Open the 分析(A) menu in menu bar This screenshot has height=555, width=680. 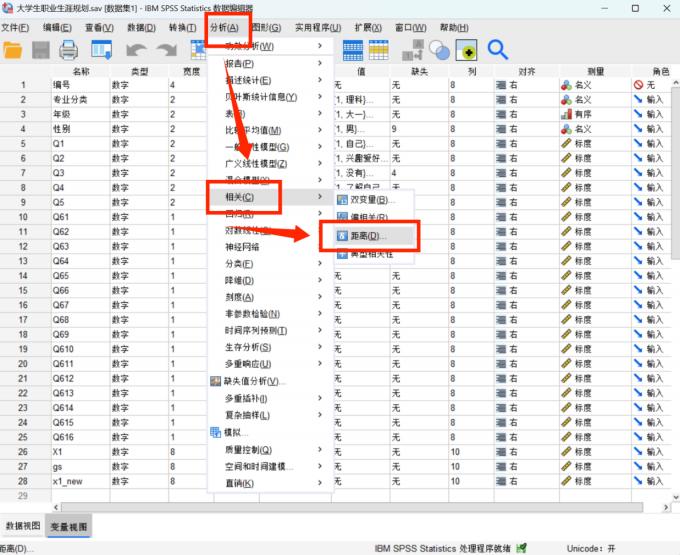point(226,27)
